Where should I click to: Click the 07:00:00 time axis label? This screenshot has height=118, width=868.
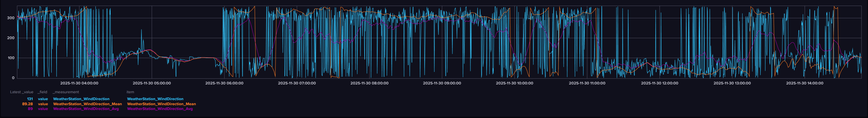(297, 83)
